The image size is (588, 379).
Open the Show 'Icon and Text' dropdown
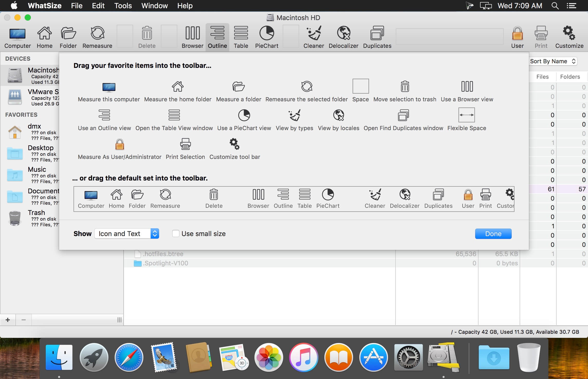point(127,233)
